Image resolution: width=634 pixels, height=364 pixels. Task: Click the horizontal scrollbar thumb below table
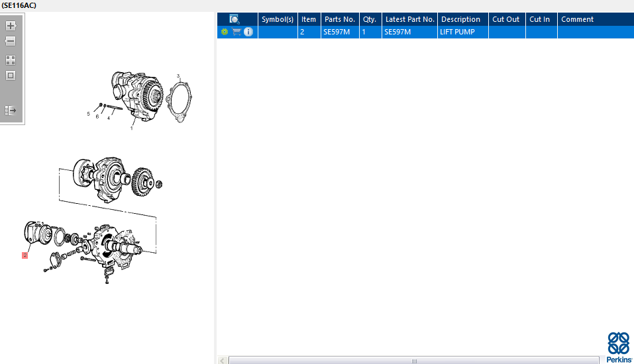(414, 361)
